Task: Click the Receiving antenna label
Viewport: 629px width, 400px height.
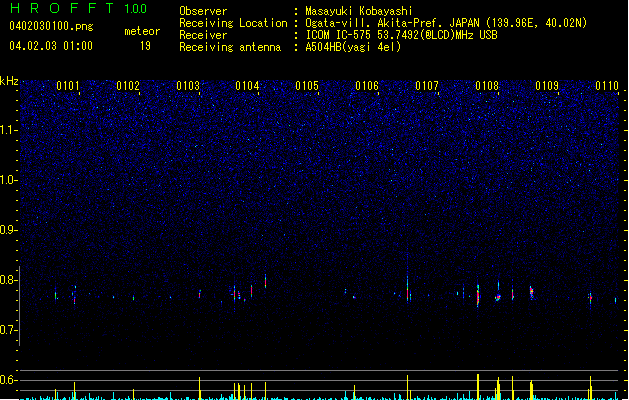Action: pos(230,47)
